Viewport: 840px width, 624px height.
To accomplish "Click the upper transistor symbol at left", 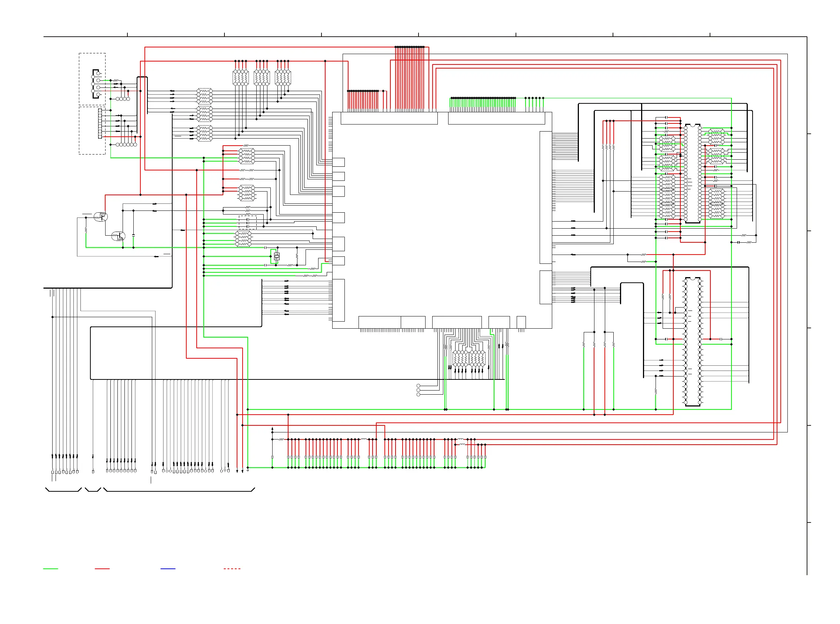I will pyautogui.click(x=100, y=217).
